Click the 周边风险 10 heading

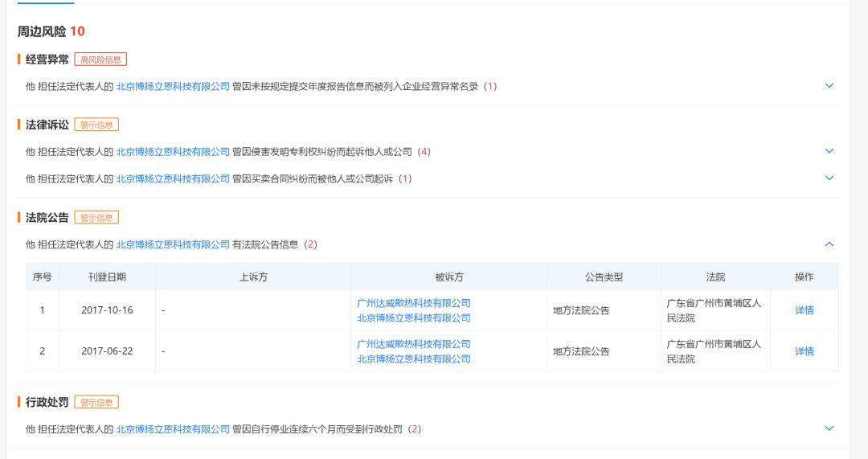51,31
